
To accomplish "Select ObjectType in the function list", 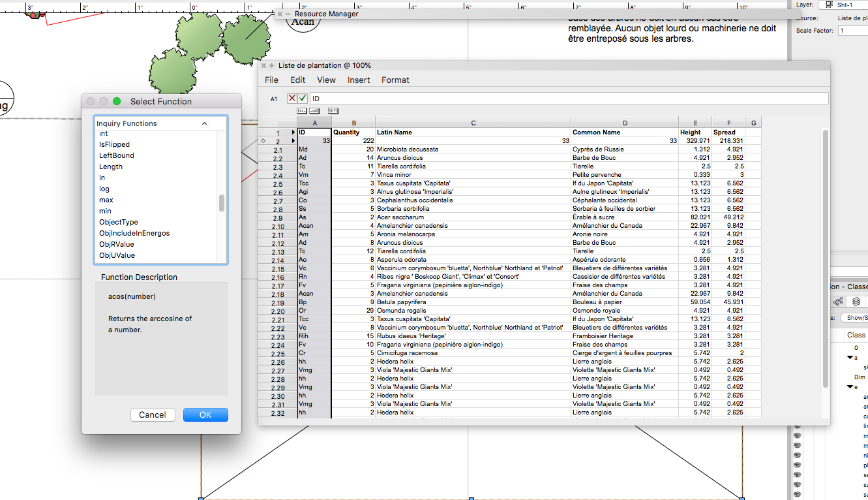I will [119, 223].
